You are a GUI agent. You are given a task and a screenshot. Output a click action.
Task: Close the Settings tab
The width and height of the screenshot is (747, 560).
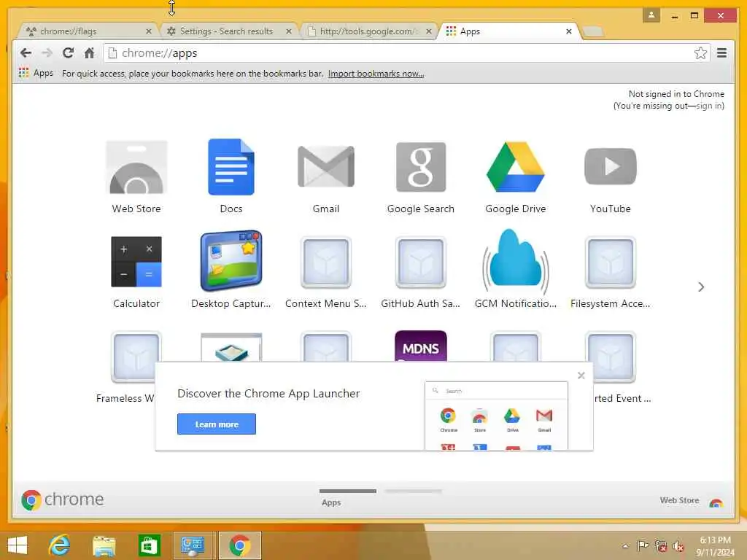coord(289,31)
